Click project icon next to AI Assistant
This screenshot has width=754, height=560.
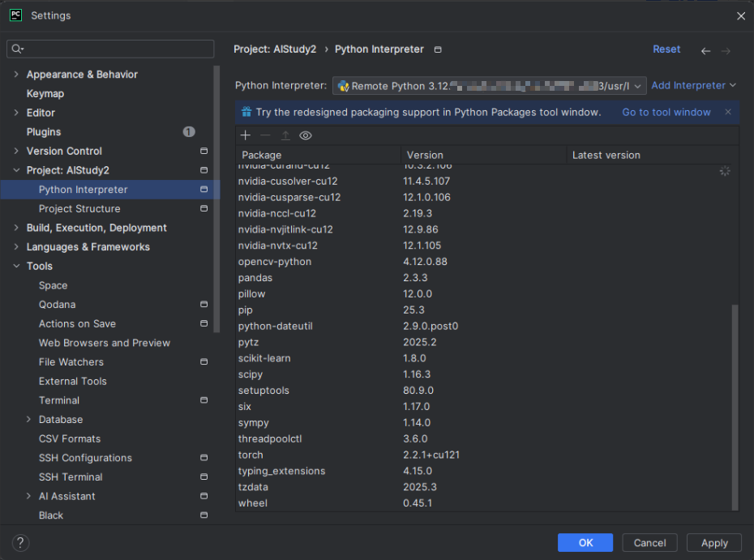pos(203,496)
